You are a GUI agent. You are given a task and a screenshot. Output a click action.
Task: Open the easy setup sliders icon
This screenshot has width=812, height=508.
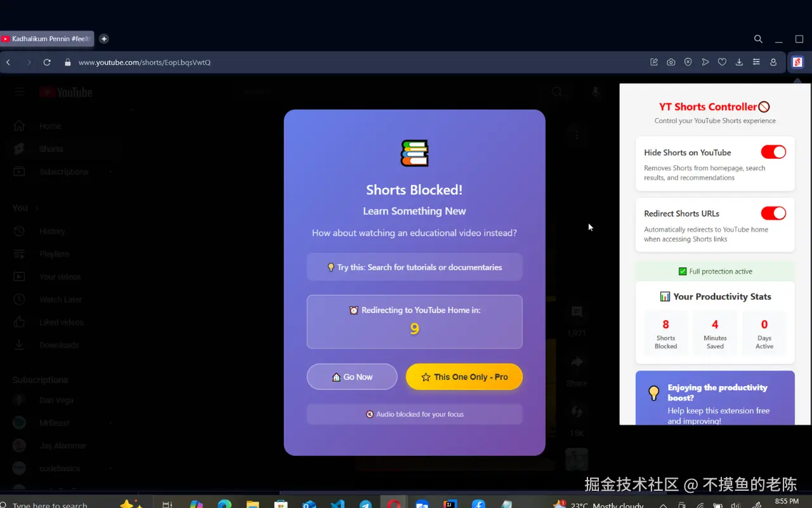point(756,62)
